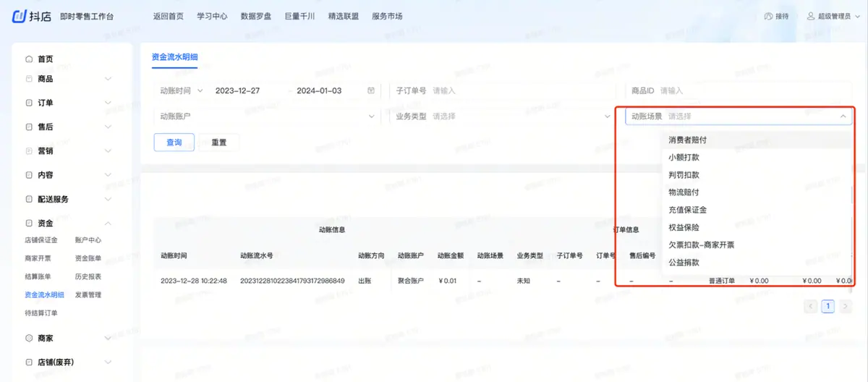This screenshot has width=868, height=382.
Task: Focus the 商品ID input field
Action: tap(739, 91)
